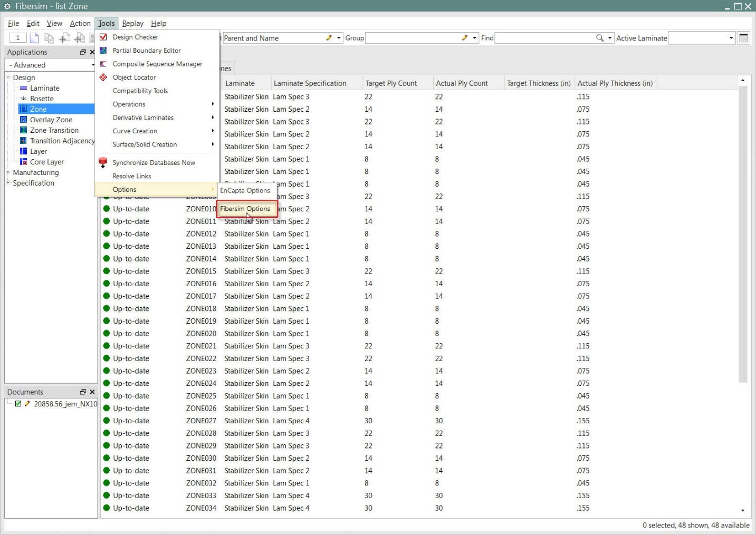
Task: Toggle the checkbox on 20858.56_jem_NX10 document
Action: point(18,404)
